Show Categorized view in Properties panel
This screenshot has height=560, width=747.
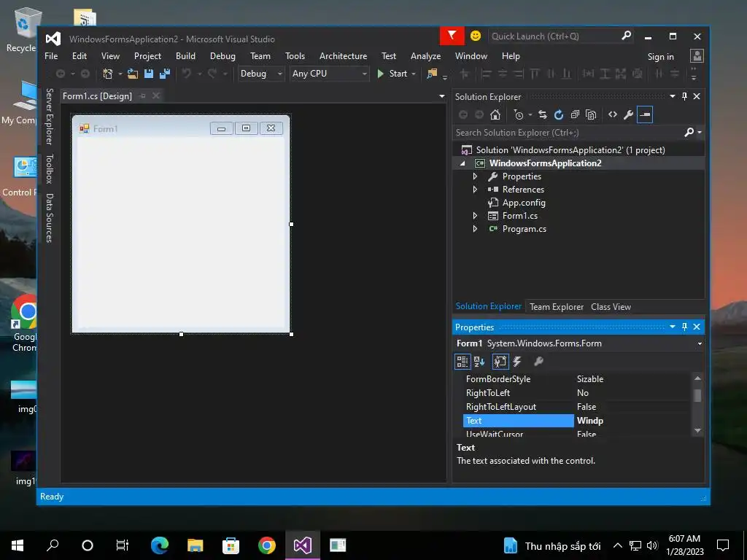462,362
